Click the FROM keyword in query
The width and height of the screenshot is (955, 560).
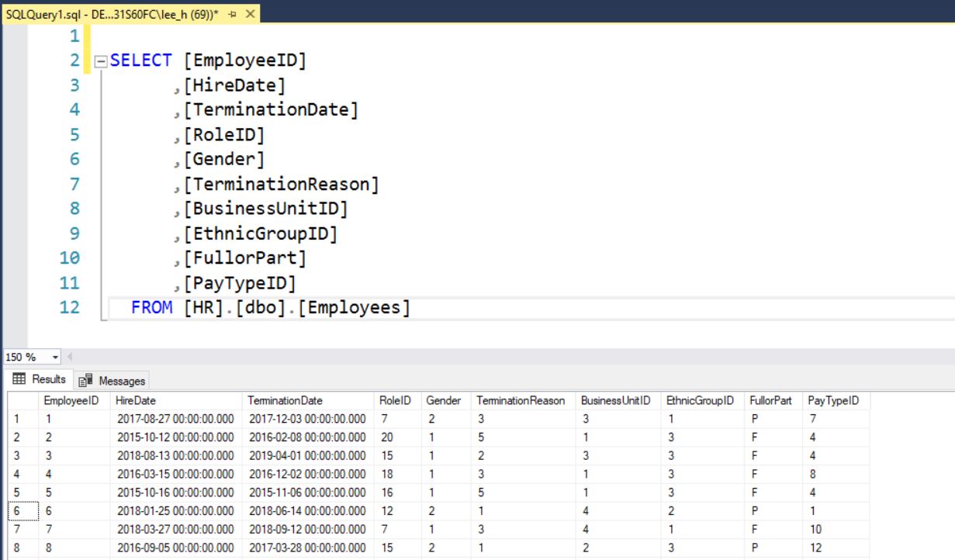[151, 308]
